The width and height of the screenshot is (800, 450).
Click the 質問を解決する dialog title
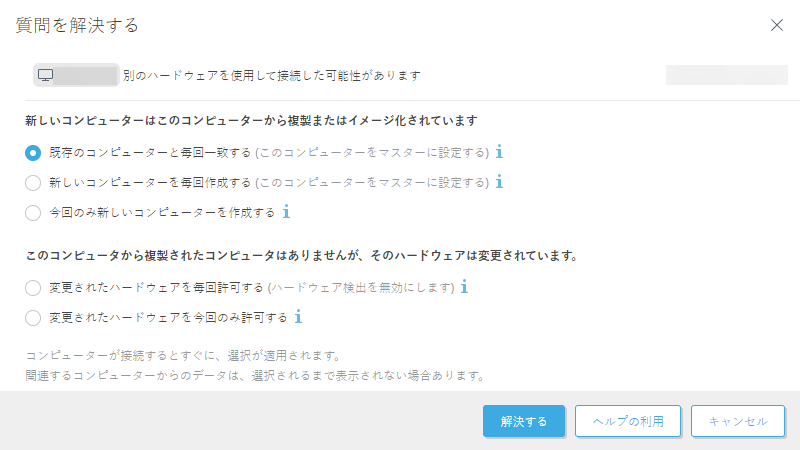(77, 25)
